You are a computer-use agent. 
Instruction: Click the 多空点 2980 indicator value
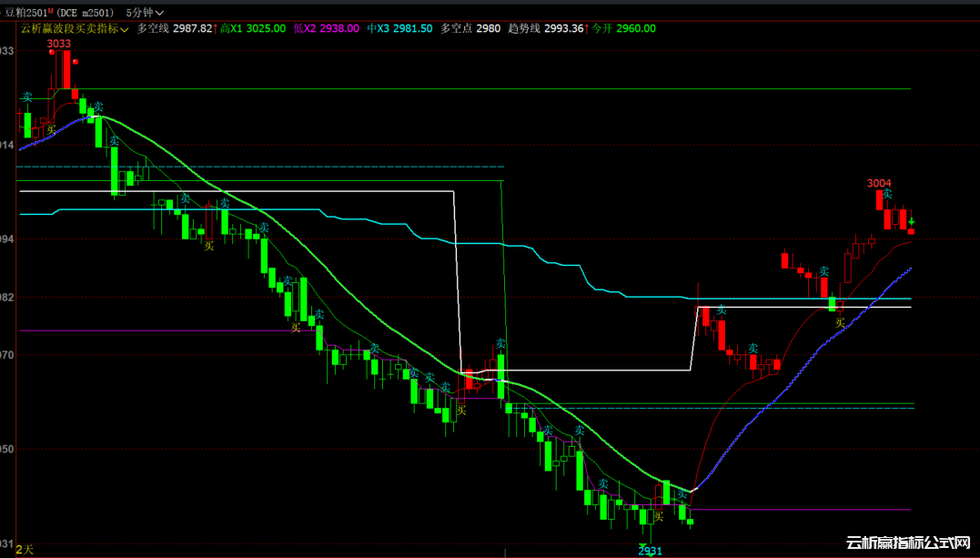470,29
